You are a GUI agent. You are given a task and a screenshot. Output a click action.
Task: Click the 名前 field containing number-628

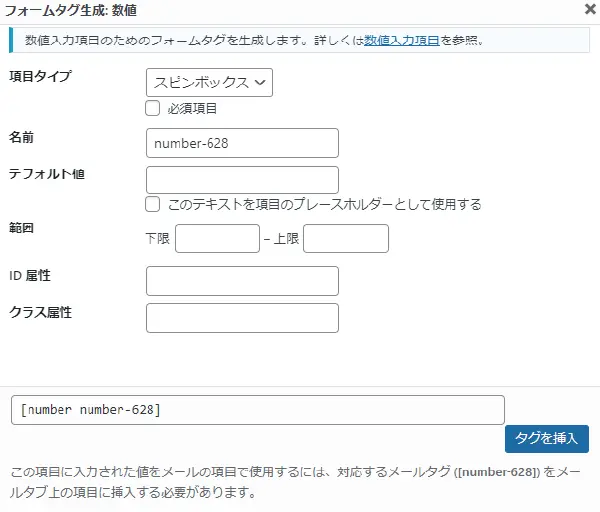[x=242, y=143]
